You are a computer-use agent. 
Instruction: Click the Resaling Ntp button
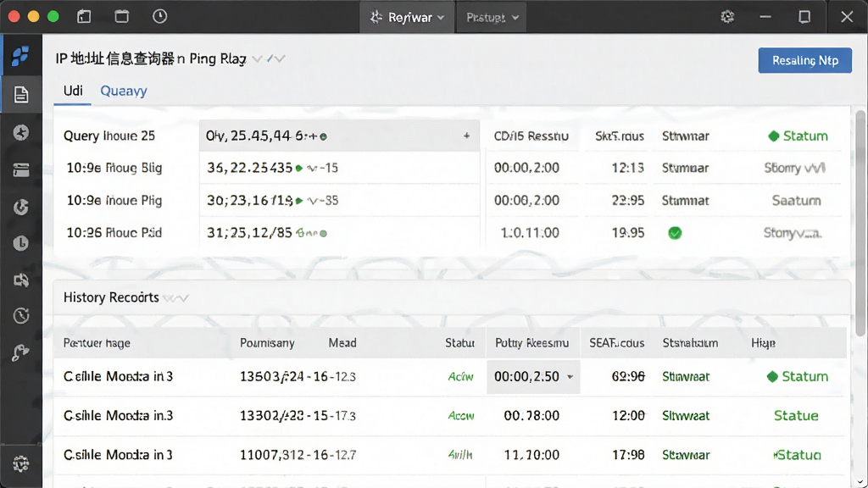tap(805, 60)
